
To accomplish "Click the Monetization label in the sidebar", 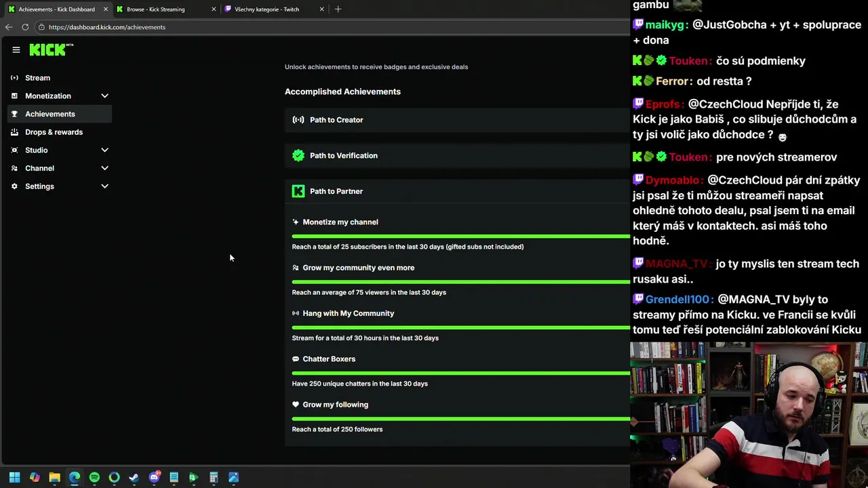I will [x=47, y=96].
